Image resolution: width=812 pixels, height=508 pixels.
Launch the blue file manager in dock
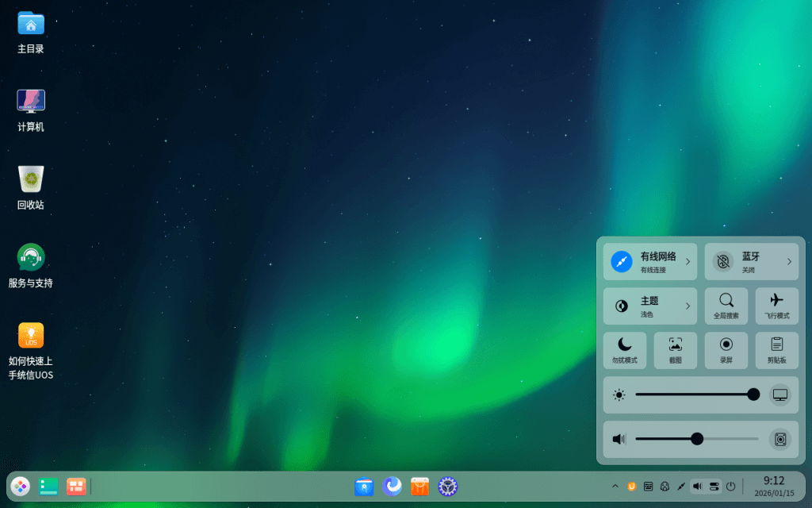click(x=364, y=487)
